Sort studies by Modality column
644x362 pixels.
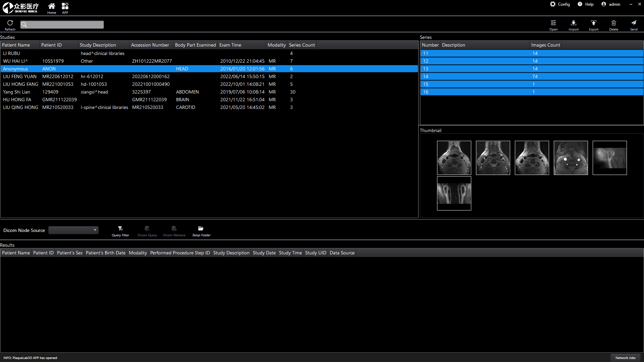277,45
